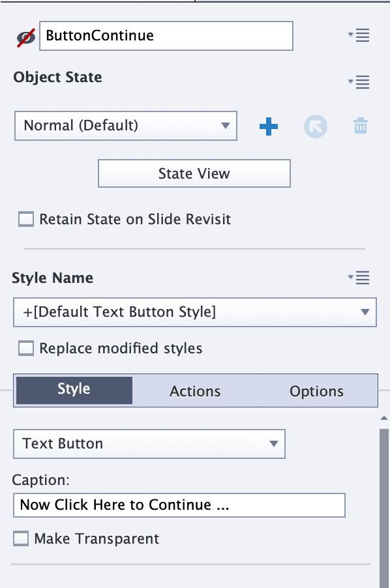Open the Normal (Default) state dropdown
This screenshot has height=588, width=390.
[126, 126]
